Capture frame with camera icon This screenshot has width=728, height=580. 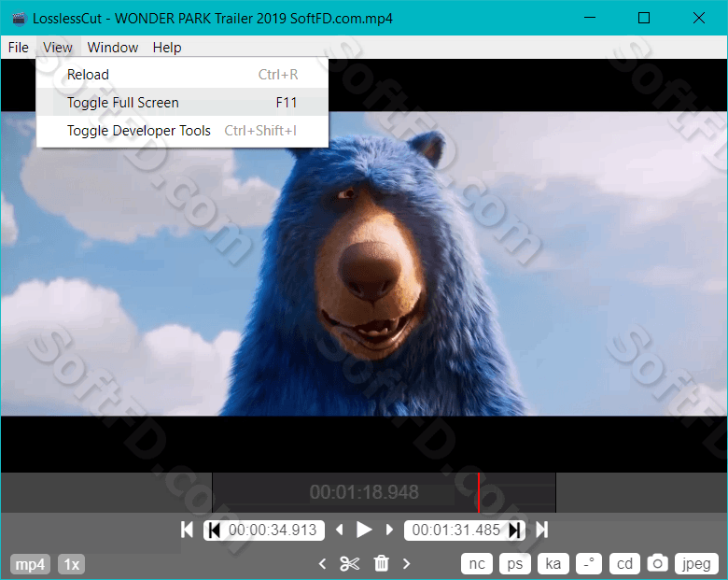point(657,564)
